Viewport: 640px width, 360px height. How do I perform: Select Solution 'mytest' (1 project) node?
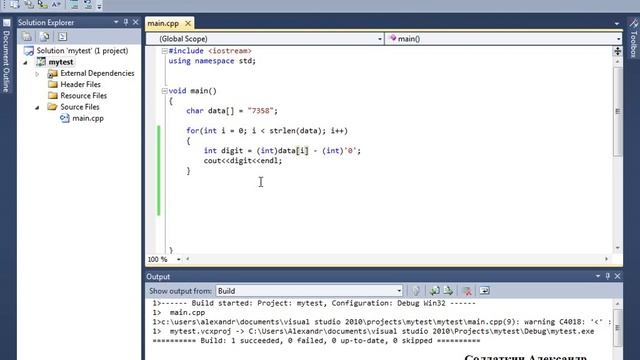point(82,51)
